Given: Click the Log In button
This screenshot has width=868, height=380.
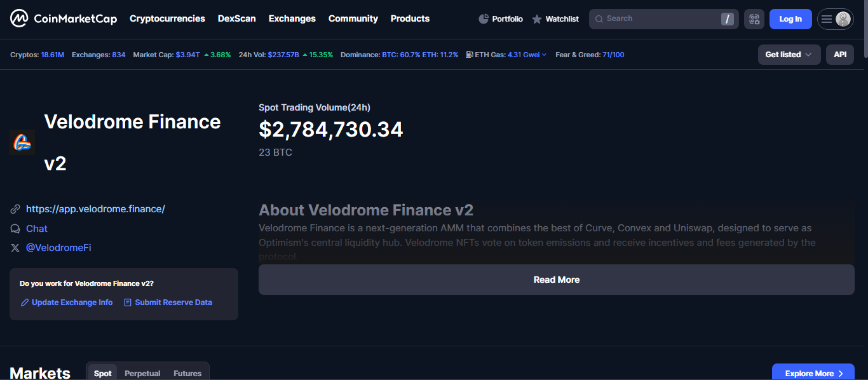Looking at the screenshot, I should click(790, 19).
